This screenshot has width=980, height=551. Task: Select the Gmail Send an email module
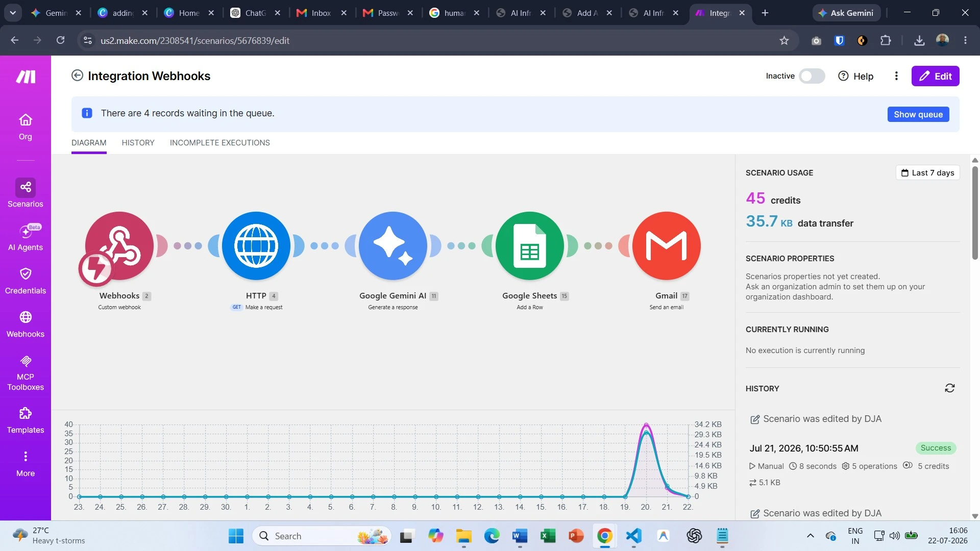point(667,246)
